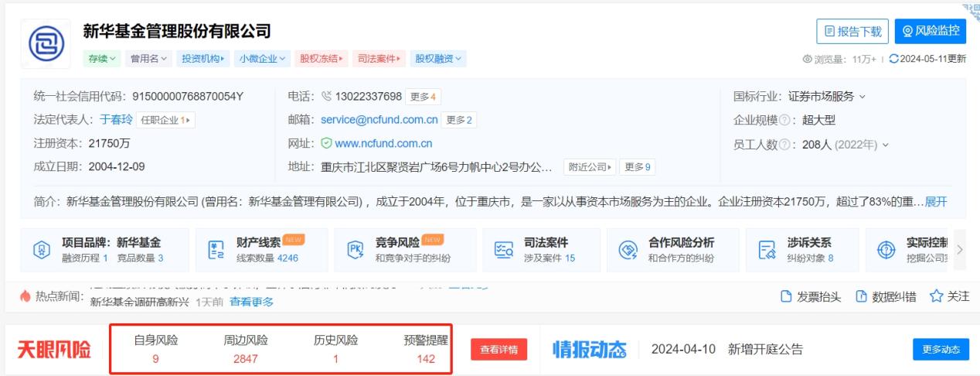Image resolution: width=980 pixels, height=376 pixels.
Task: Click 融资历程 1 under 项目品牌
Action: [85, 258]
